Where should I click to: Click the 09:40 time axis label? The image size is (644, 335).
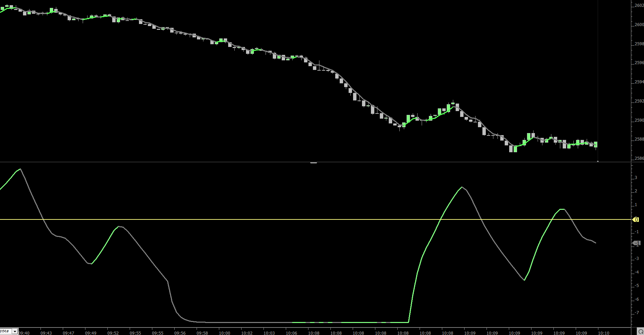click(x=24, y=333)
